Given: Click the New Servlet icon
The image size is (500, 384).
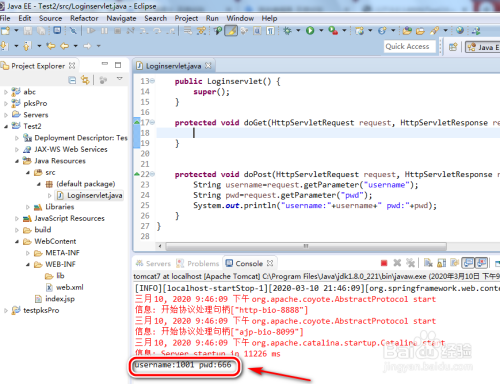Looking at the screenshot, I should (x=382, y=31).
